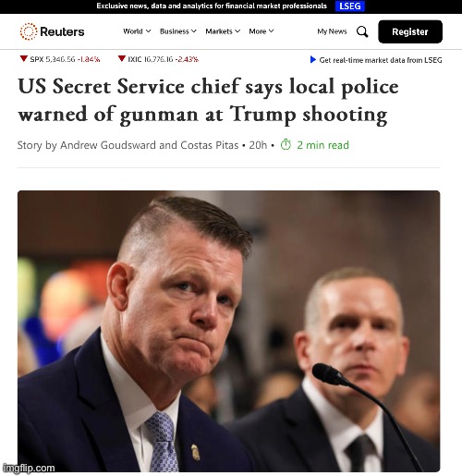
Task: Click the green stopwatch reading-time icon
Action: (x=286, y=144)
